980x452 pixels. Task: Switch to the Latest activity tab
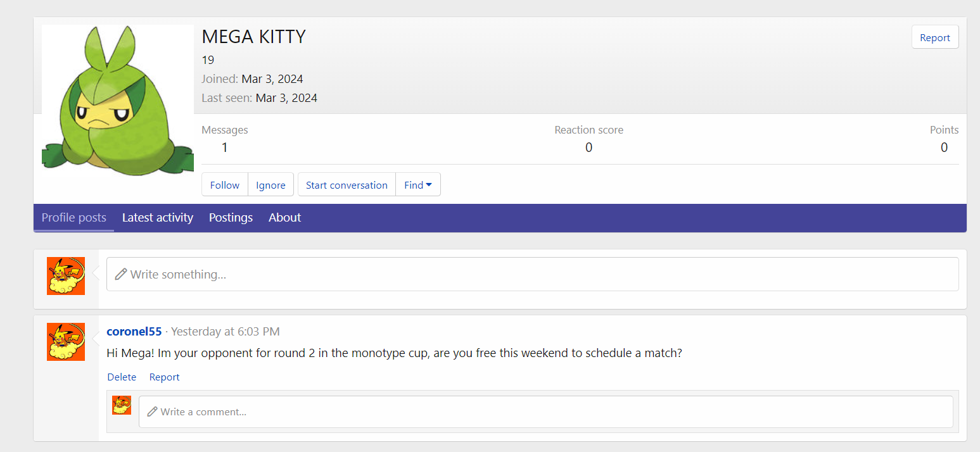tap(158, 218)
